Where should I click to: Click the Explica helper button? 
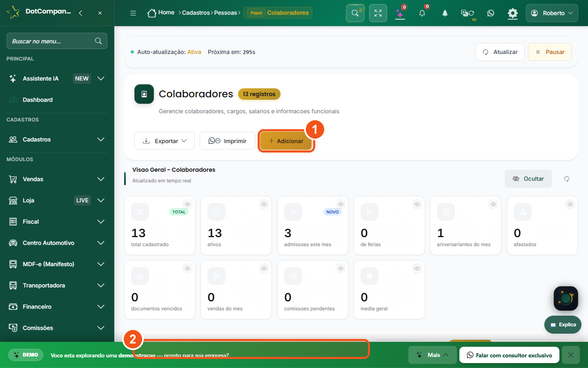click(x=563, y=325)
